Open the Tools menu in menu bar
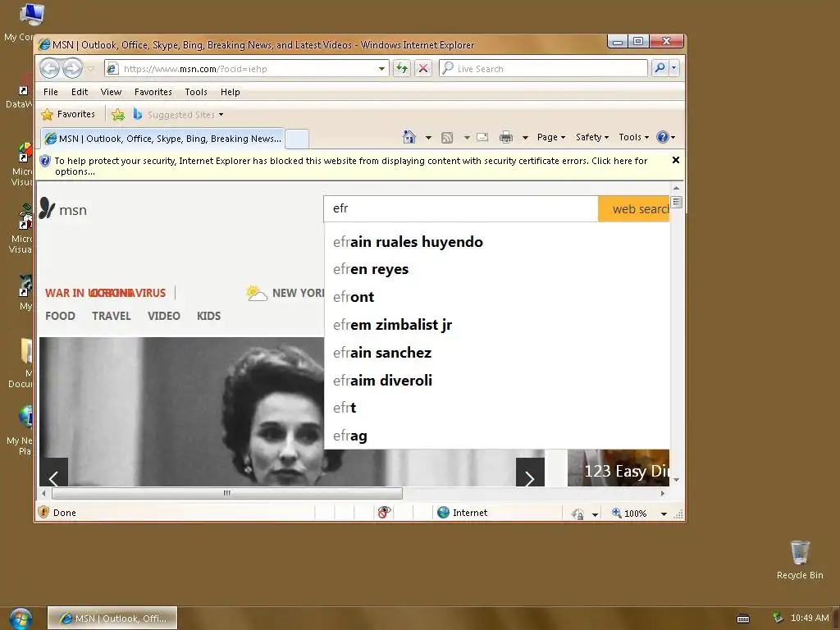 196,92
